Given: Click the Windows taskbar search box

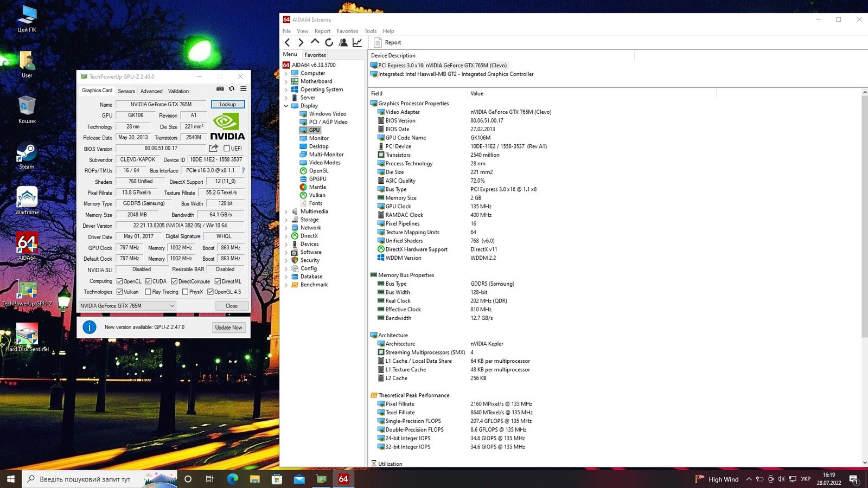Looking at the screenshot, I should click(85, 479).
